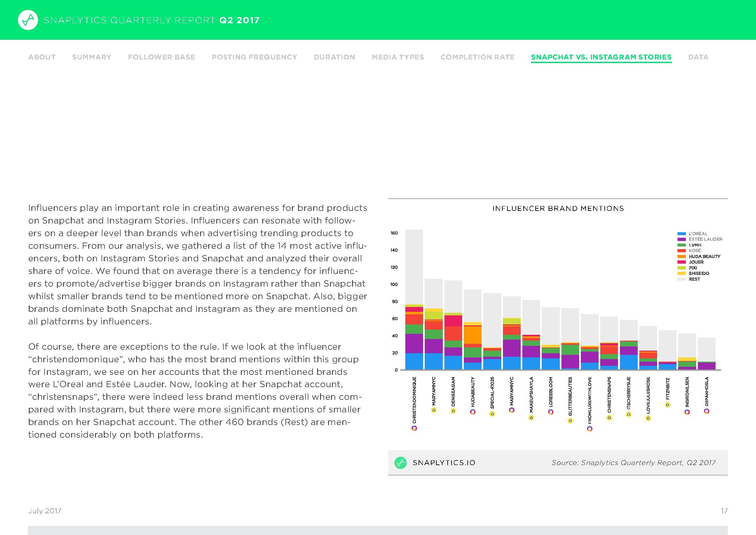The image size is (756, 535).
Task: Select the Snapchat vs. Instagram Stories tab
Action: (601, 57)
